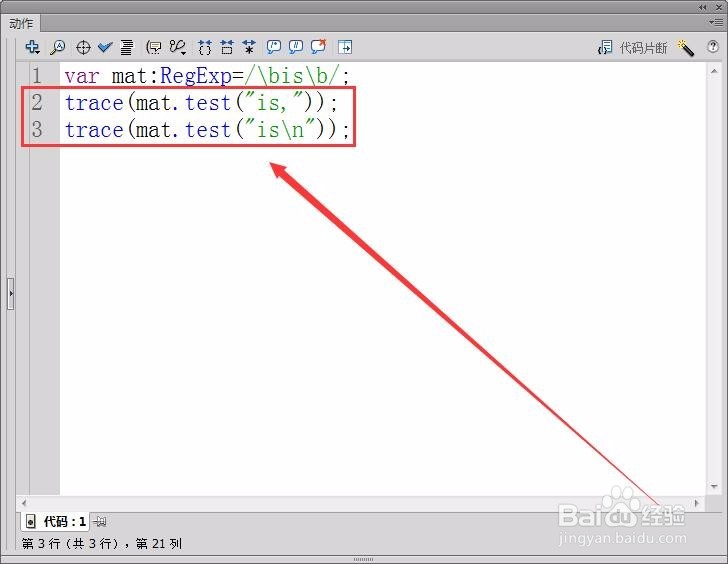
Task: Click the Collapse selection icon
Action: click(227, 47)
